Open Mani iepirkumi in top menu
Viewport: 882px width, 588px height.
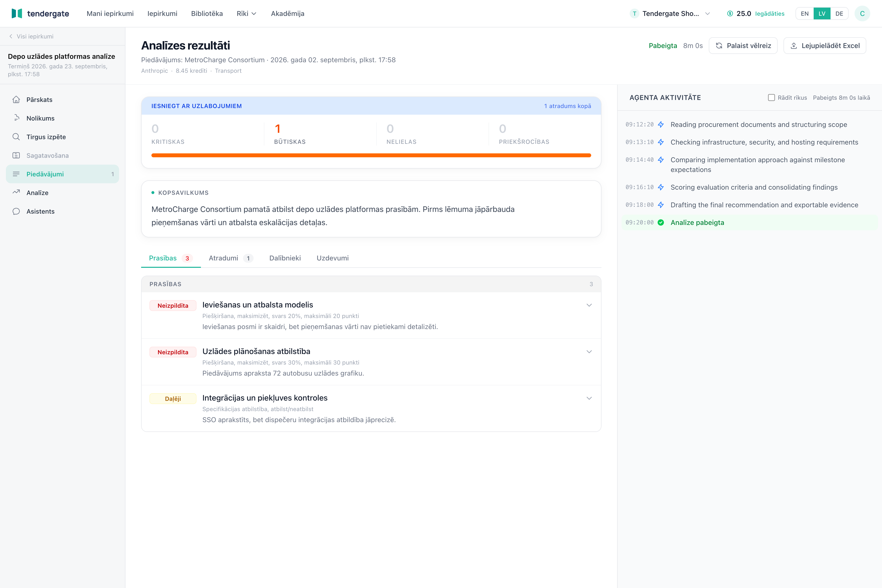(110, 13)
